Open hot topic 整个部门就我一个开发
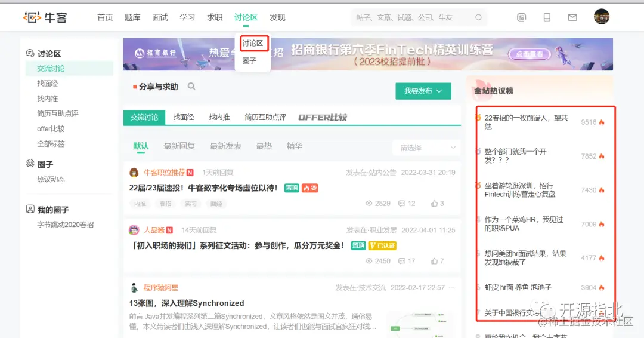Screen dimensions: 644x338 tap(515, 156)
